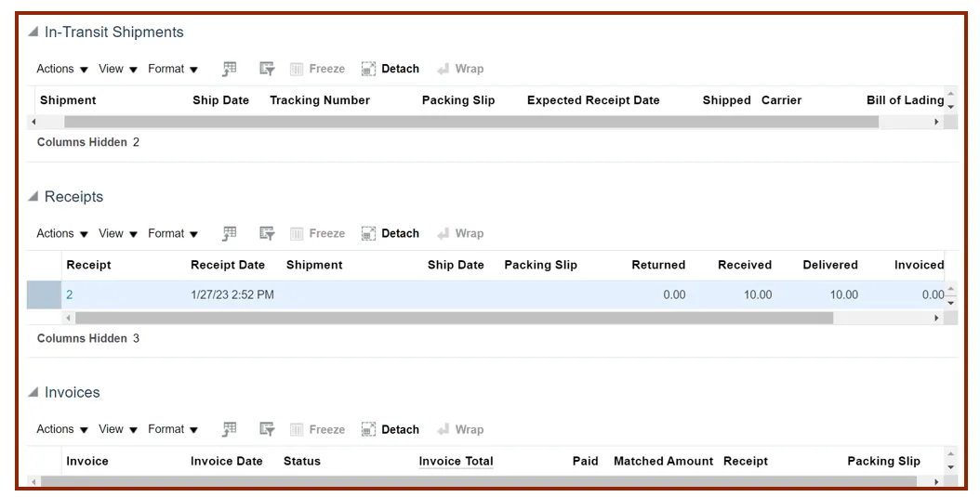Viewport: 980px width, 497px height.
Task: Select the receipt row by its row header
Action: coord(44,294)
